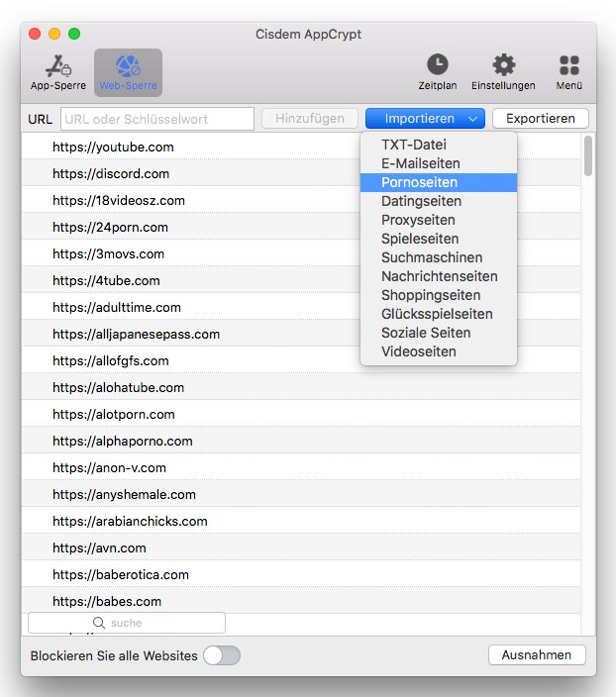Select the https://babes.com row

tap(301, 601)
